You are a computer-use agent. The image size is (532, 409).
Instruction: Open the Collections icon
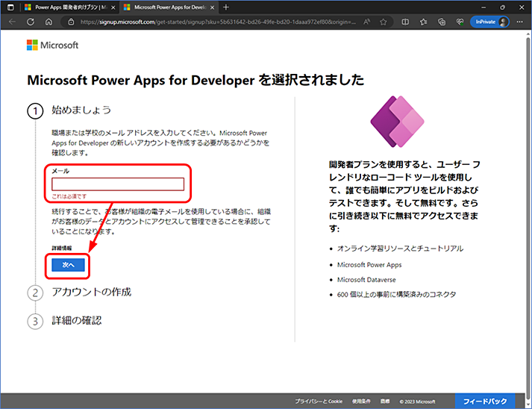tap(442, 22)
